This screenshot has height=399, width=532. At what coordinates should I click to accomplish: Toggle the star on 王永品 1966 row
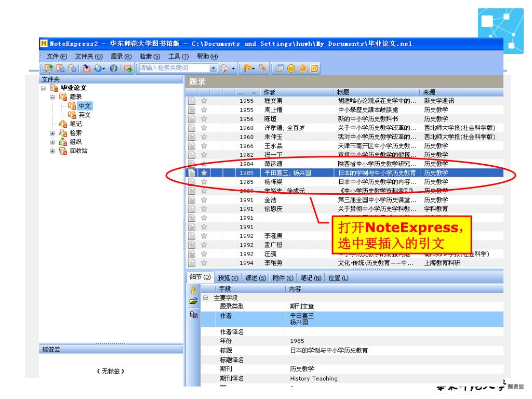[x=204, y=145]
